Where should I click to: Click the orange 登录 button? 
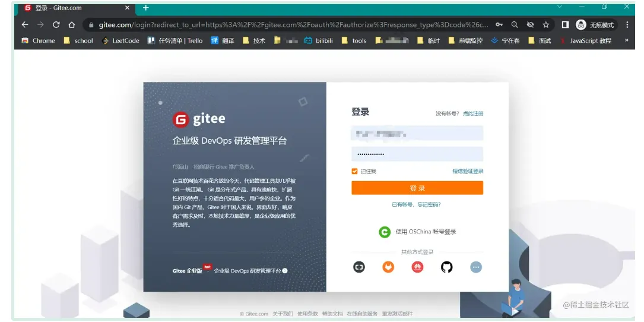[417, 188]
